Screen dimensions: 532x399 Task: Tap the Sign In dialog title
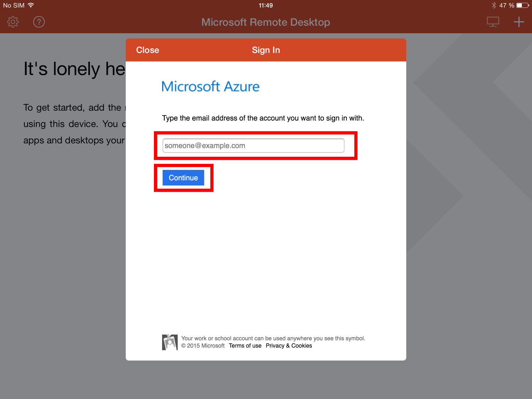pyautogui.click(x=266, y=50)
